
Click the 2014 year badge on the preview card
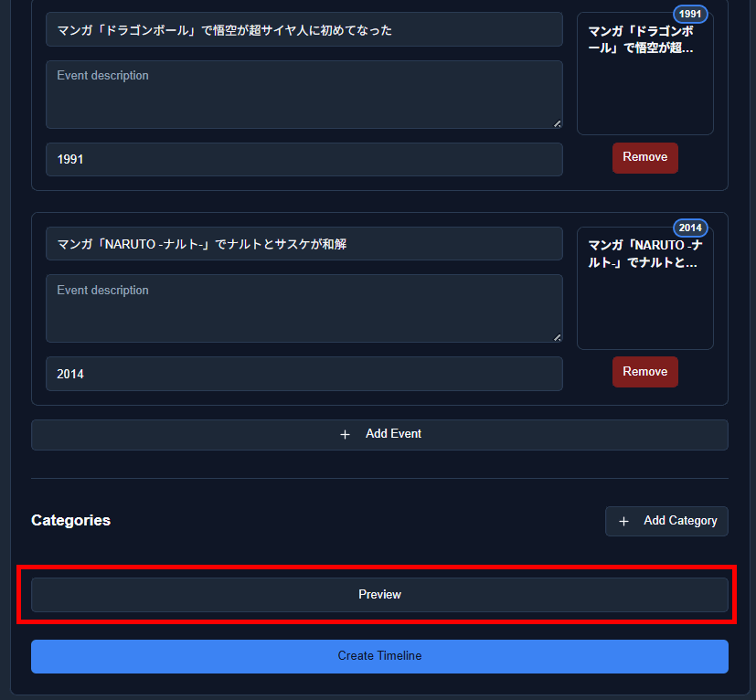coord(690,228)
